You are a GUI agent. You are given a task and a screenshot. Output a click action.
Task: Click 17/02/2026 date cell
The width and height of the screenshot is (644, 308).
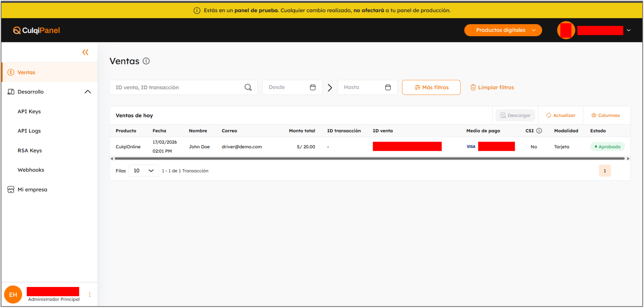click(x=165, y=142)
